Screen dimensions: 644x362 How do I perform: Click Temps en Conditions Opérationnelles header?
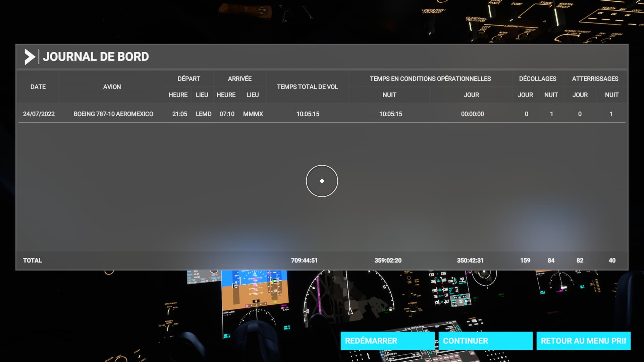[x=430, y=79]
